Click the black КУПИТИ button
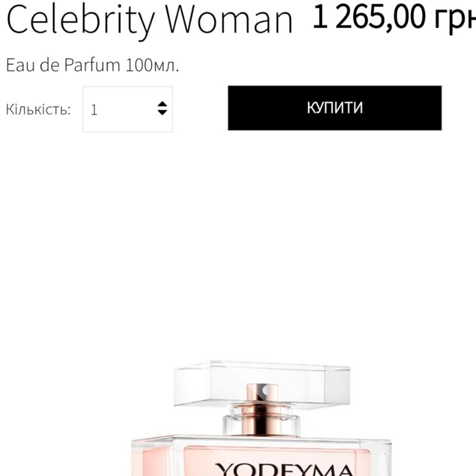476x476 pixels. click(334, 108)
